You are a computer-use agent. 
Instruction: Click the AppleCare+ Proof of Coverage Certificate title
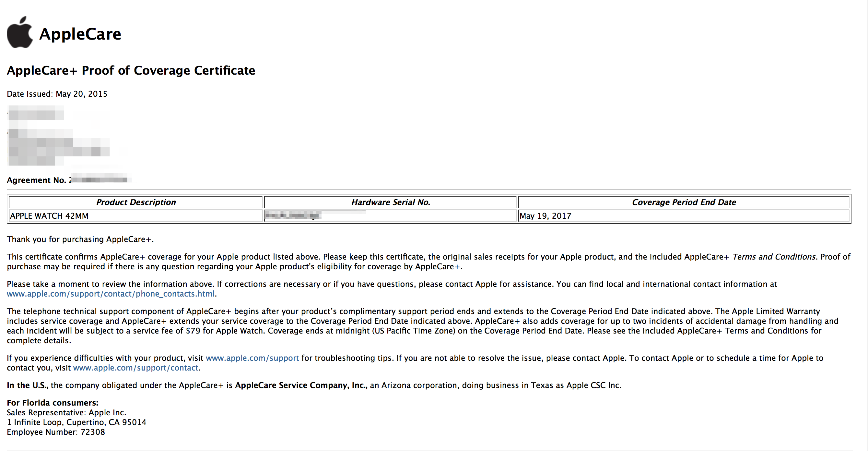[x=131, y=70]
